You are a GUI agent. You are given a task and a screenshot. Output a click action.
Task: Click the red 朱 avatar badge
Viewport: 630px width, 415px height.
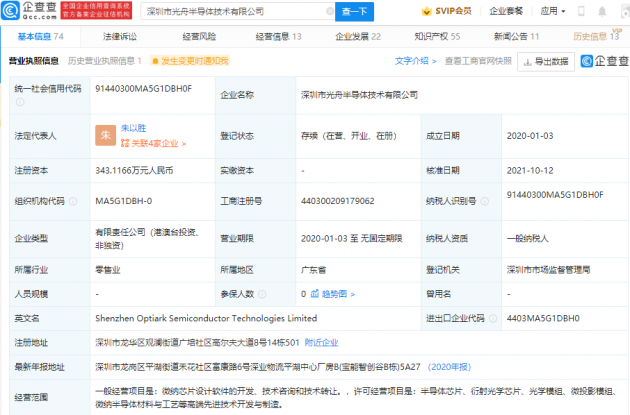(x=104, y=134)
